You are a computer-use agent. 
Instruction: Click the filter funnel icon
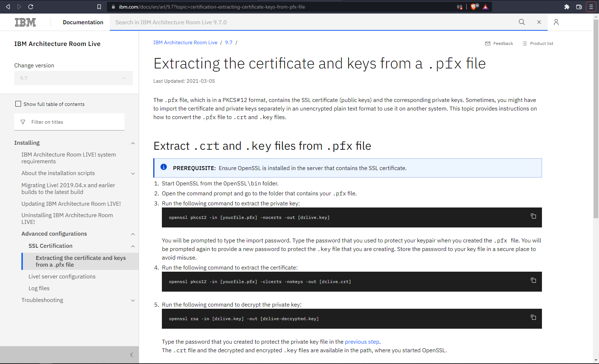(23, 122)
